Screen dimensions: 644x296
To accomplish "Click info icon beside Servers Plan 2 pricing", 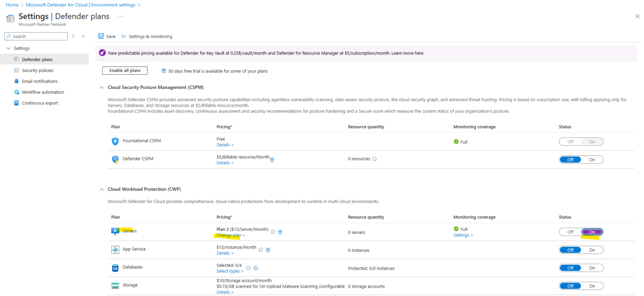I will 273,232.
